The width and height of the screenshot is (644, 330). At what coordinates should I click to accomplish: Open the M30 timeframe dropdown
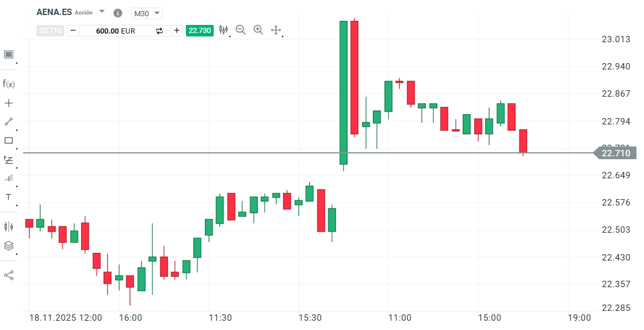(147, 13)
